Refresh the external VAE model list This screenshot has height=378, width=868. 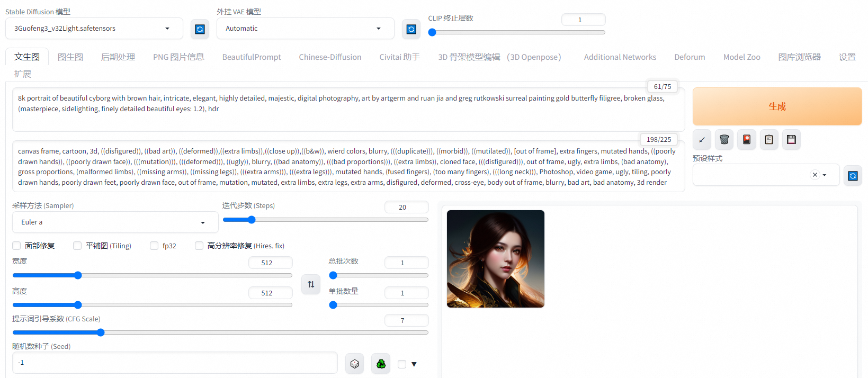411,29
